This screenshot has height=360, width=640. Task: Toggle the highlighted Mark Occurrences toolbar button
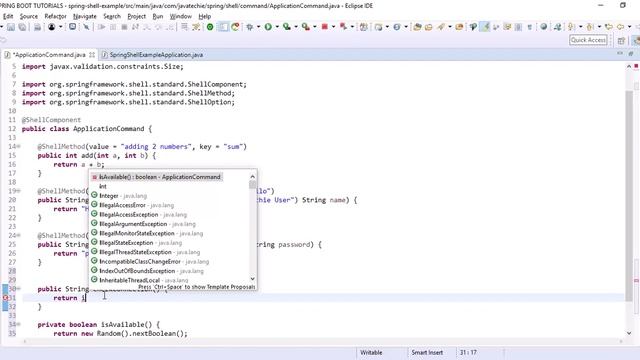tap(484, 27)
